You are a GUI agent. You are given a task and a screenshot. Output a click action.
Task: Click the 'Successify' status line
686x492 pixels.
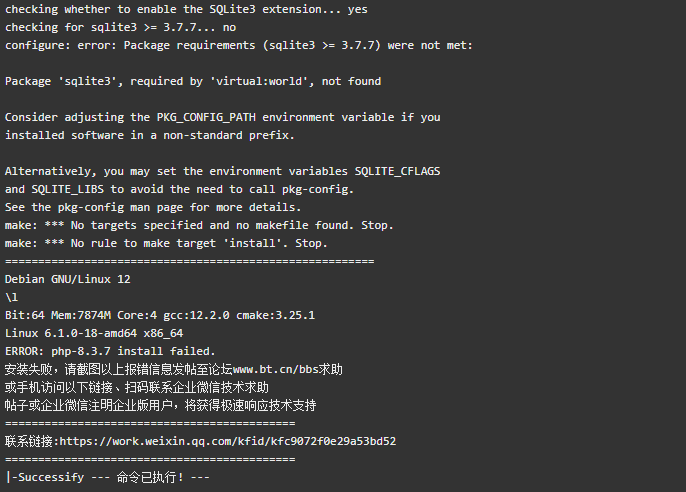[108, 477]
